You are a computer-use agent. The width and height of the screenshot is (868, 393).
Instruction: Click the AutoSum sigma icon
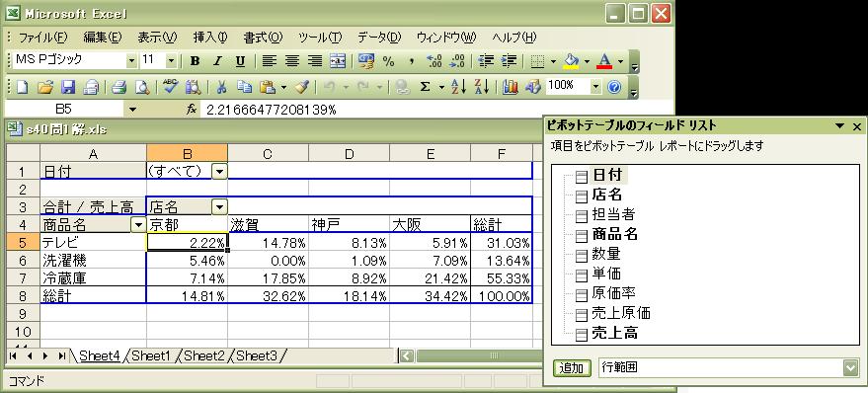tap(426, 87)
